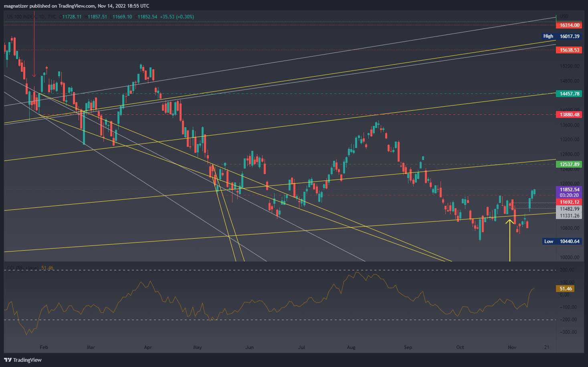This screenshot has height=367, width=588.
Task: Click the red 15638.53 price label
Action: (x=569, y=50)
